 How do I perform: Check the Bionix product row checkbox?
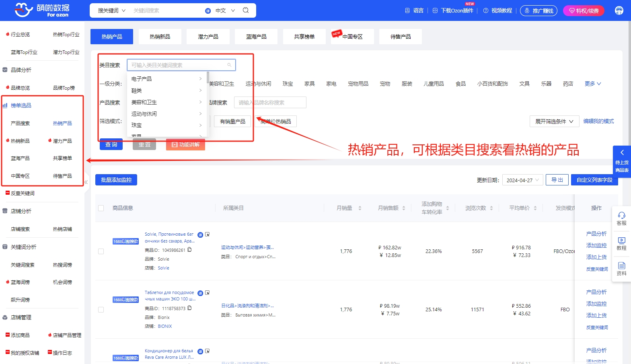[101, 310]
